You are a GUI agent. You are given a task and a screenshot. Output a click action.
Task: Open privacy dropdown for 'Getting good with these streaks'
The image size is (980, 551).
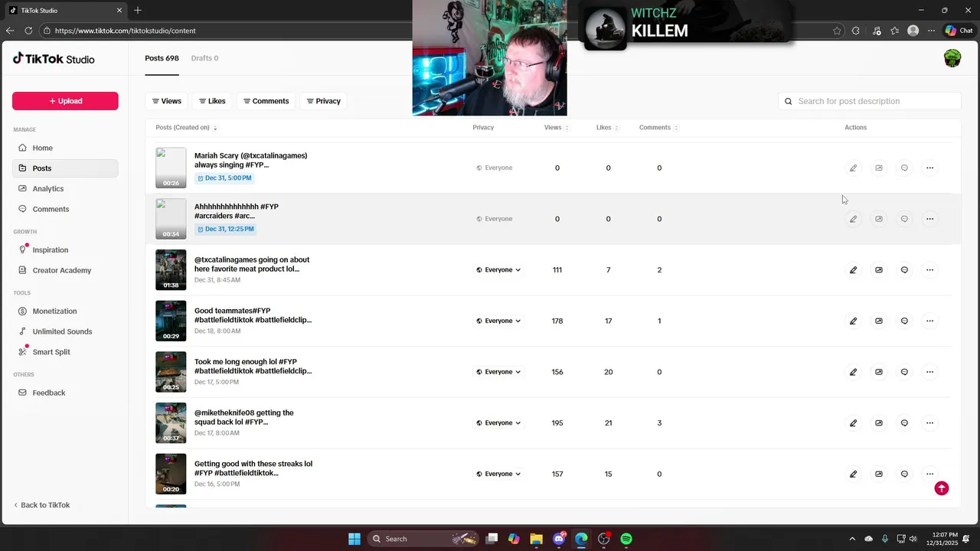498,474
